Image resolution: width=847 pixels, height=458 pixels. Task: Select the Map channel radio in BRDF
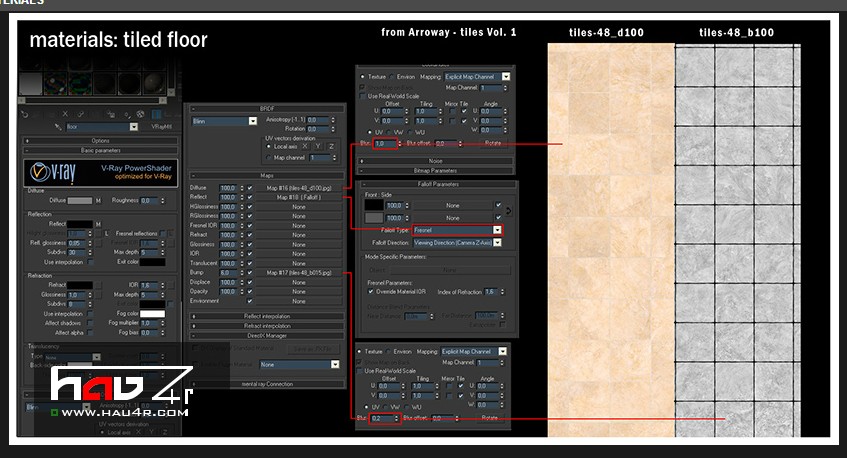268,158
